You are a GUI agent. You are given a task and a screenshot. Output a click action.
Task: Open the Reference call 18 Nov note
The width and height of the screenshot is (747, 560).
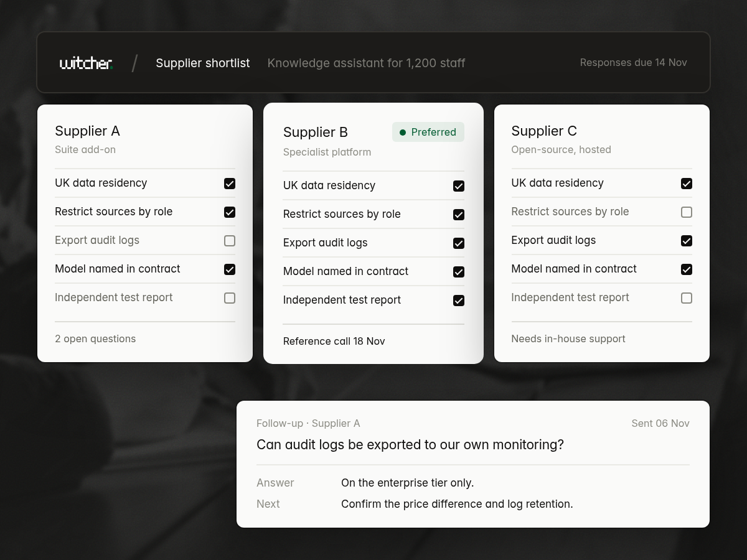click(334, 341)
